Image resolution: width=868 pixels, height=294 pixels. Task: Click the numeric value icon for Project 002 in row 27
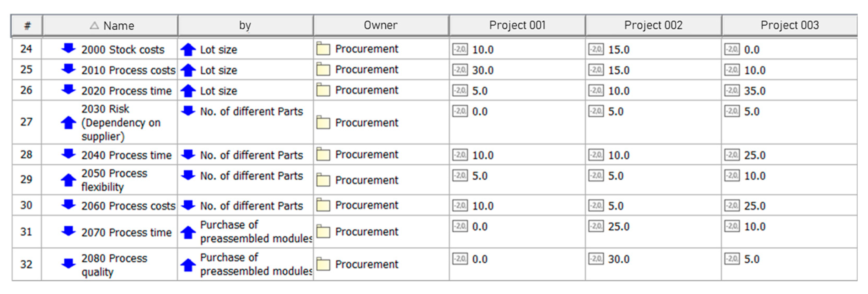596,111
